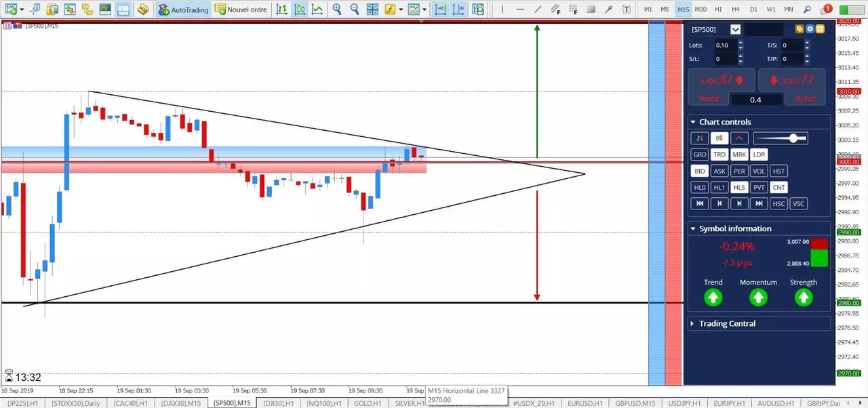Select the Fibonacci retracement tool
868x408 pixels.
tap(573, 9)
